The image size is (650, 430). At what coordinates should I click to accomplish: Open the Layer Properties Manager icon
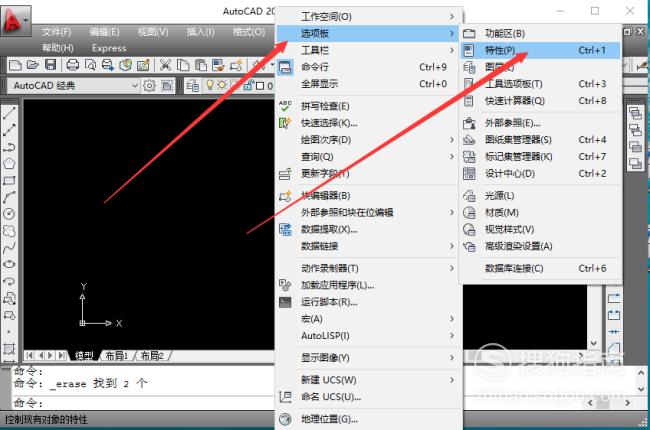click(x=192, y=86)
